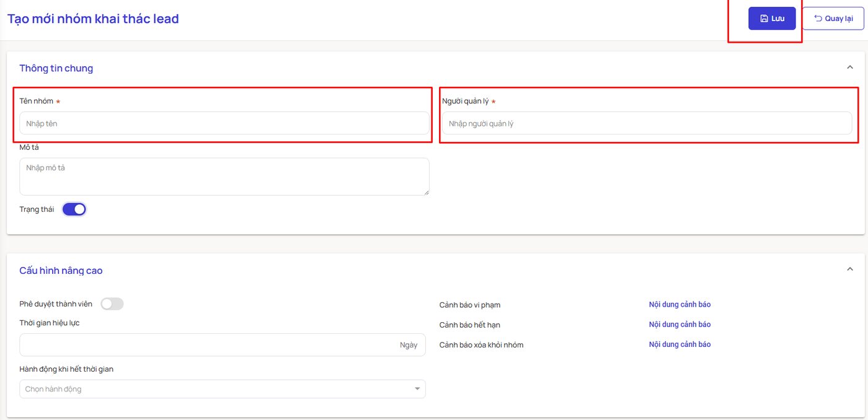Click the Trạng thái label
Viewport: 868px width, 420px height.
tap(37, 209)
